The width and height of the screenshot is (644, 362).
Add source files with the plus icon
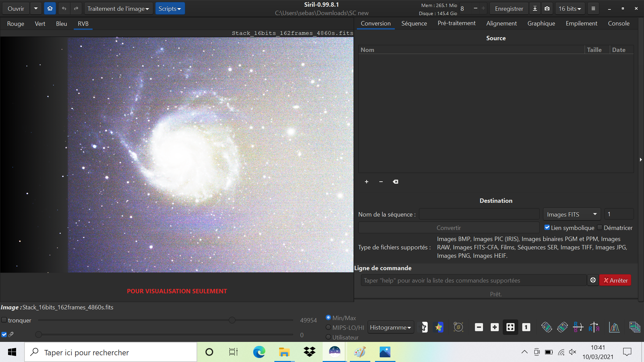pos(367,182)
